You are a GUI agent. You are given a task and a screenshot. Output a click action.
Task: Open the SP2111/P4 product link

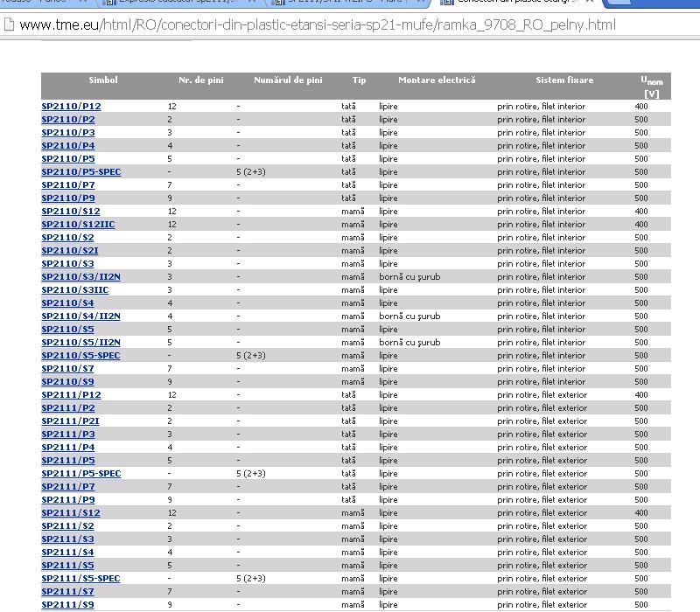point(68,448)
